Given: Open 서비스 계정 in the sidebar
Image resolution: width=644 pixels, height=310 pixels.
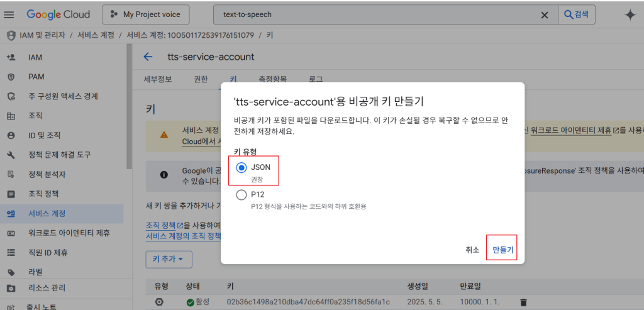Looking at the screenshot, I should [47, 213].
